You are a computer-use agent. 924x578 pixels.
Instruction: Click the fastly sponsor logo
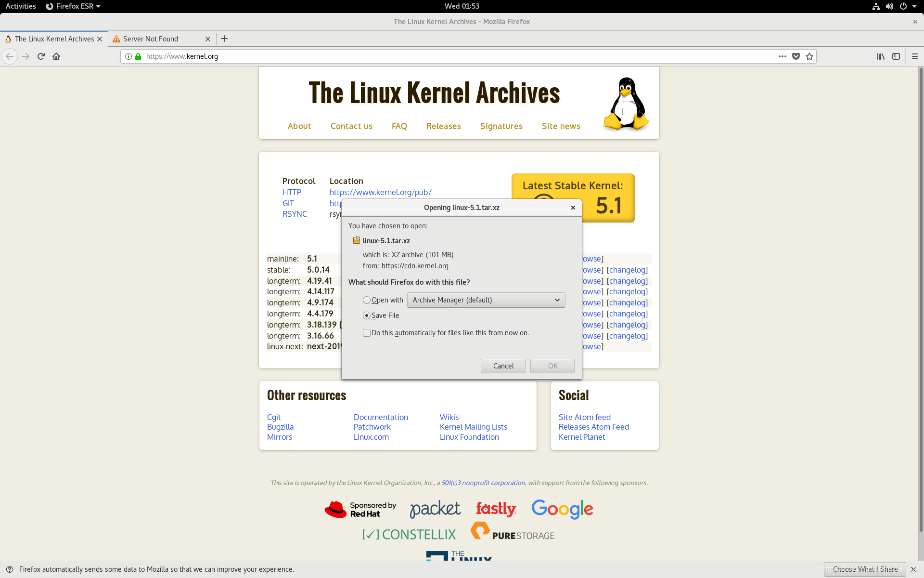[x=496, y=509]
